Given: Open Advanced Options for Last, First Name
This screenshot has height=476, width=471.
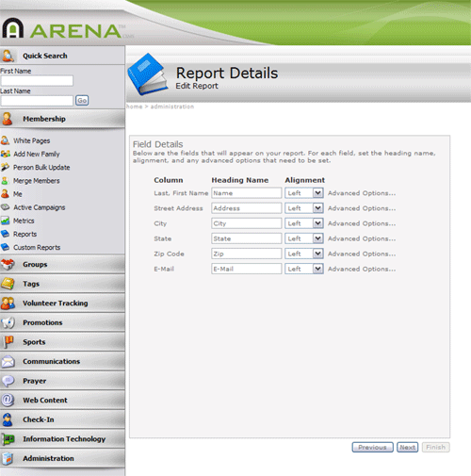Looking at the screenshot, I should pyautogui.click(x=362, y=193).
